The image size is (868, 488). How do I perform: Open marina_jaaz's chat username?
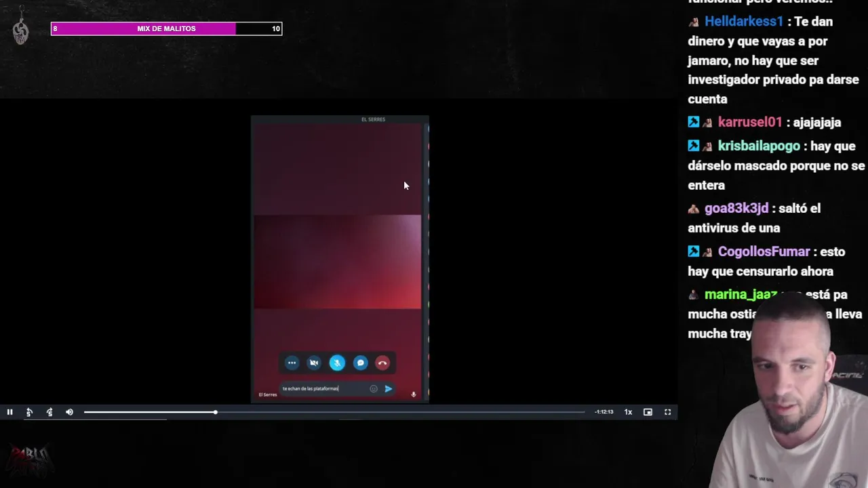pyautogui.click(x=741, y=295)
